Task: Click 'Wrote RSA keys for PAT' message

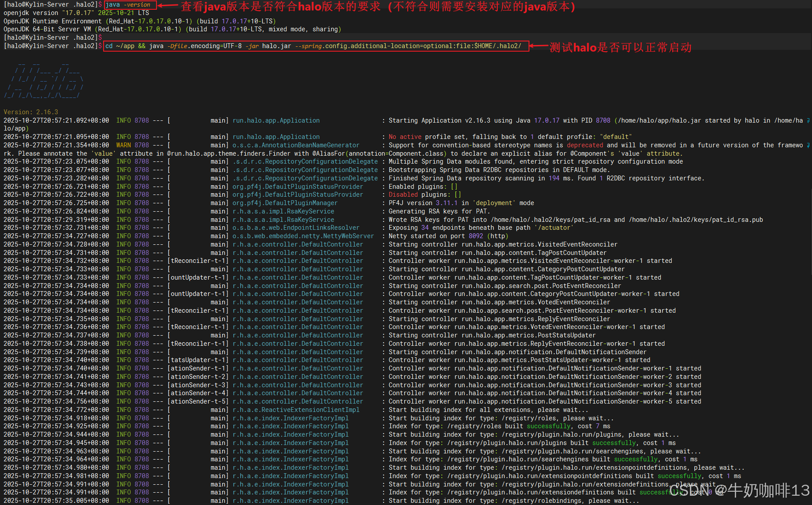Action: [x=576, y=220]
